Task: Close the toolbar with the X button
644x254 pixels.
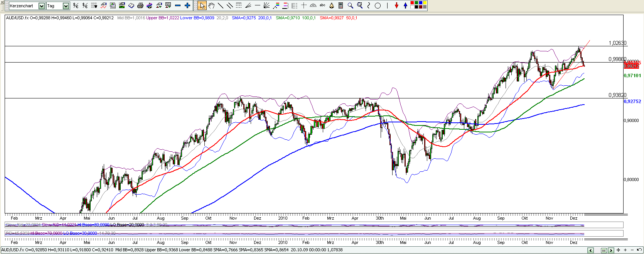Action: coord(2,2)
